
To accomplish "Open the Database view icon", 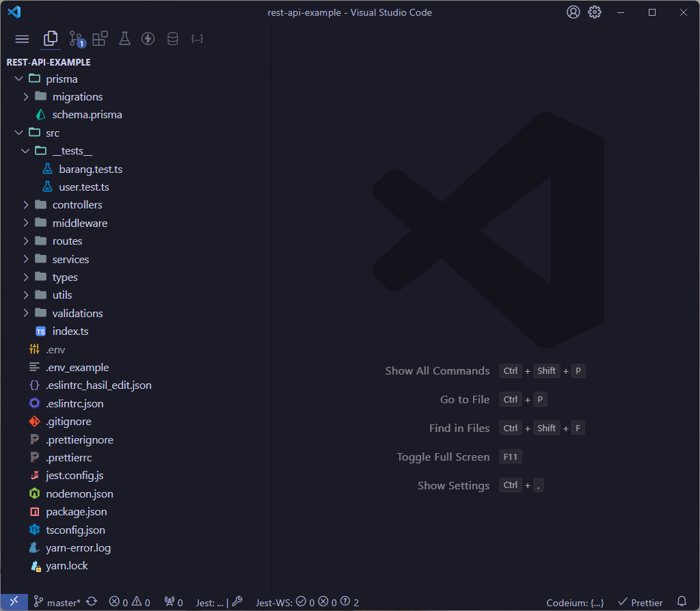I will (x=172, y=39).
